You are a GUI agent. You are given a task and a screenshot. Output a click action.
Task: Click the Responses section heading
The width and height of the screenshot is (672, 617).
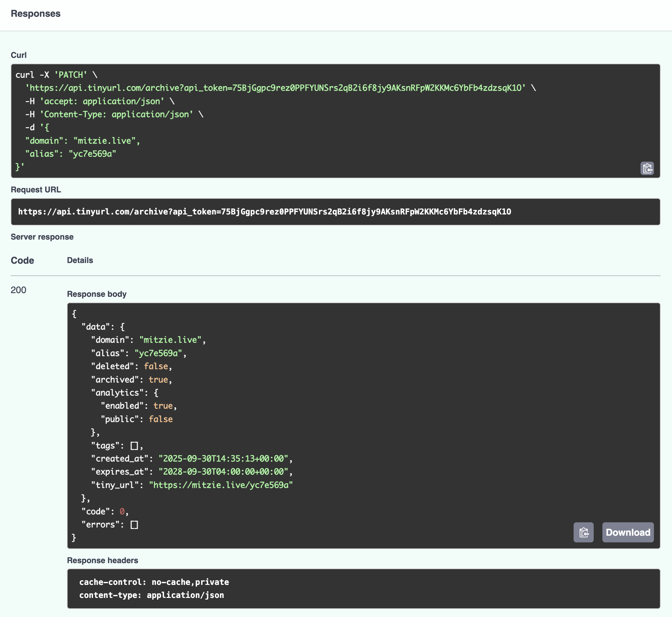click(35, 14)
